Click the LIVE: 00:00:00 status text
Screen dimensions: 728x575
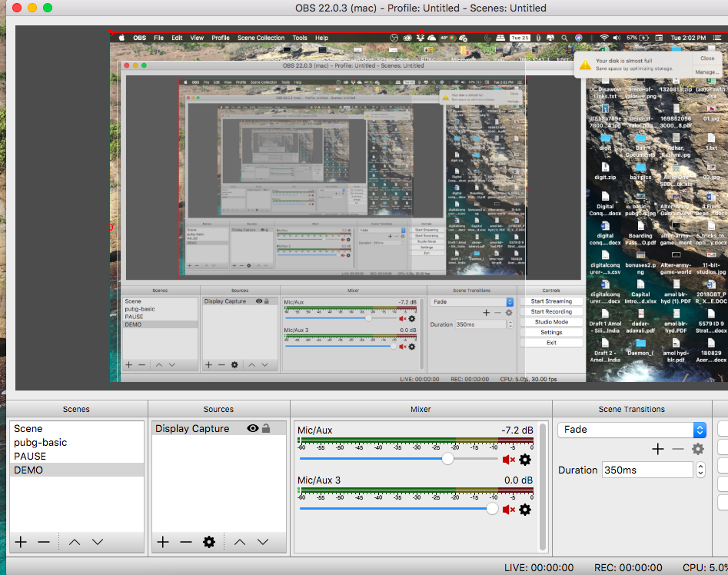539,567
